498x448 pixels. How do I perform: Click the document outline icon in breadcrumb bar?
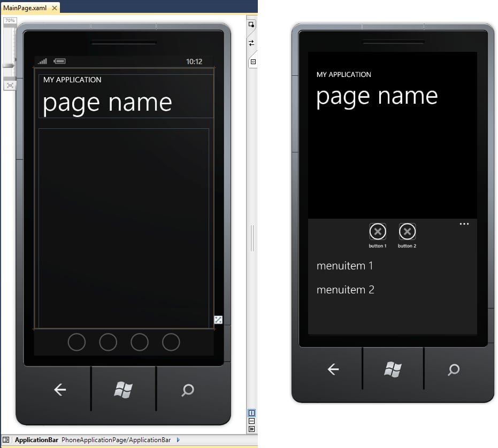pos(6,440)
